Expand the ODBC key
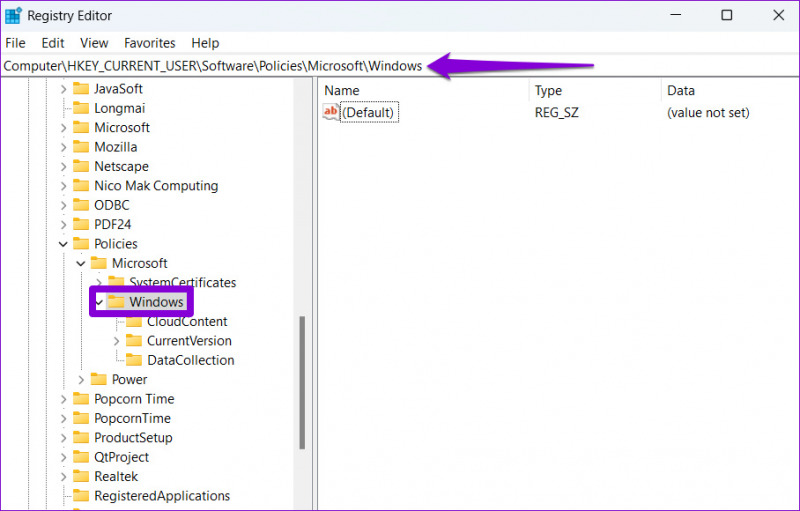 (63, 206)
